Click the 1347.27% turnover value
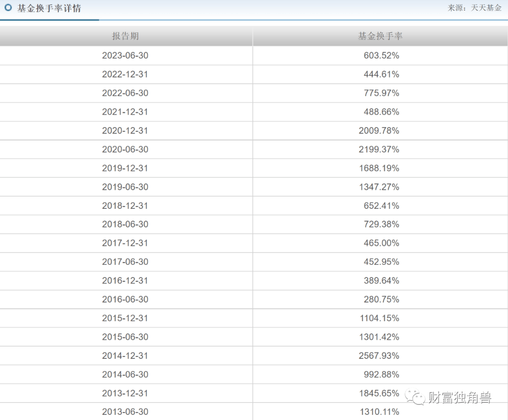Screen dimensions: 508x420 [x=379, y=187]
